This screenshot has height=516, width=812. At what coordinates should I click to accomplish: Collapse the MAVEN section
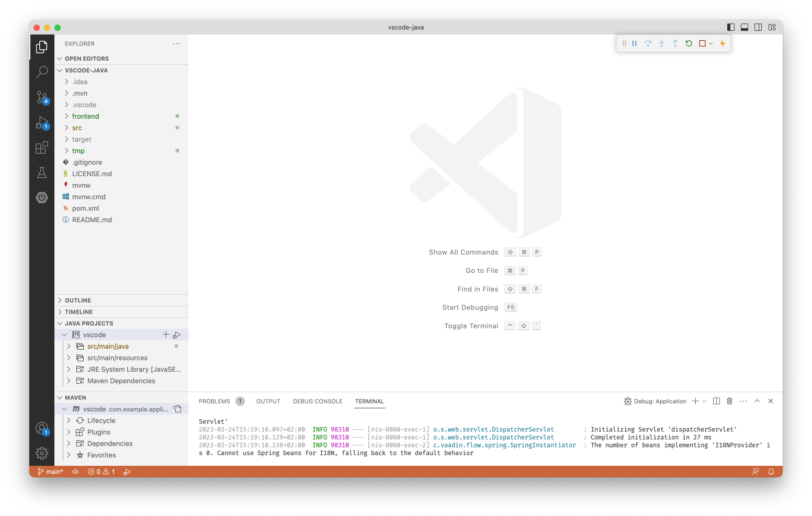coord(121,398)
